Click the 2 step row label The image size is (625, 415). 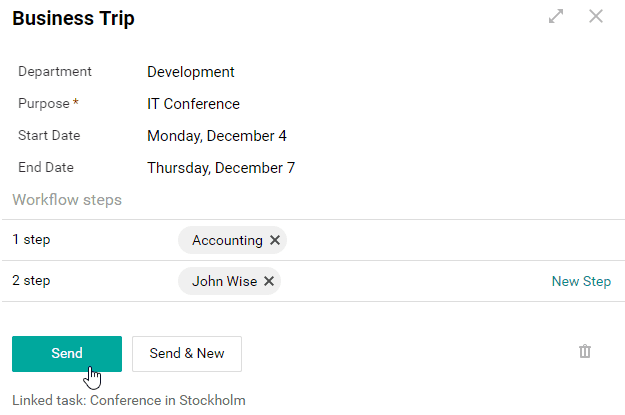point(31,280)
